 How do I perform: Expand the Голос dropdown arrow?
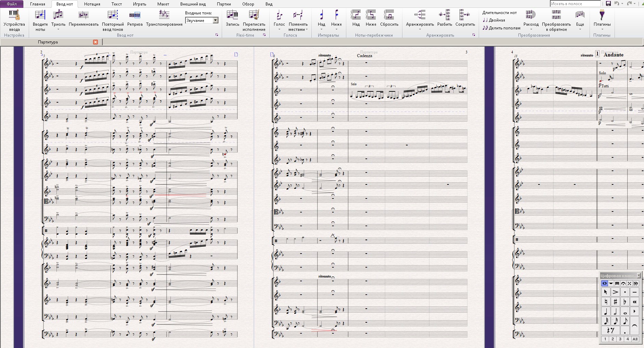tap(279, 29)
